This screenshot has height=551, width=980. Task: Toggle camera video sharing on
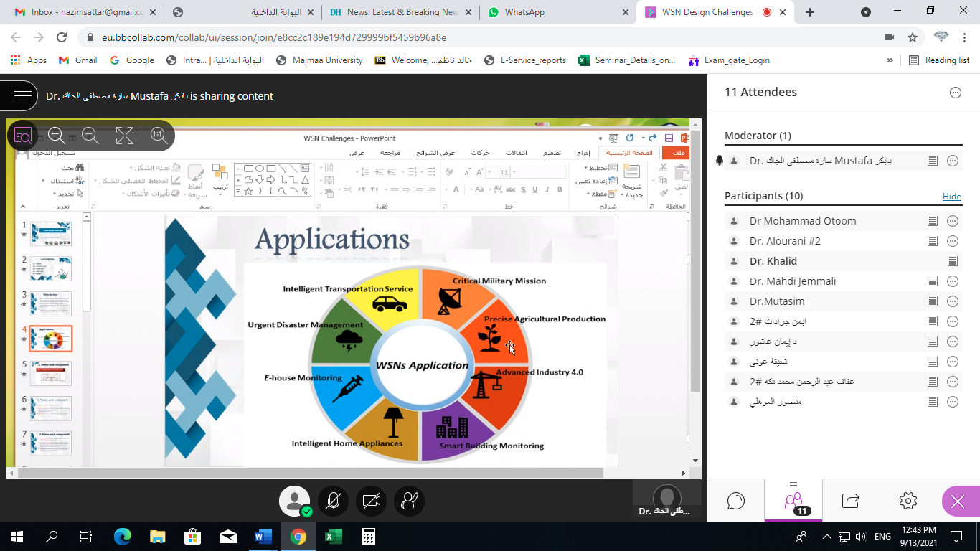pyautogui.click(x=371, y=501)
